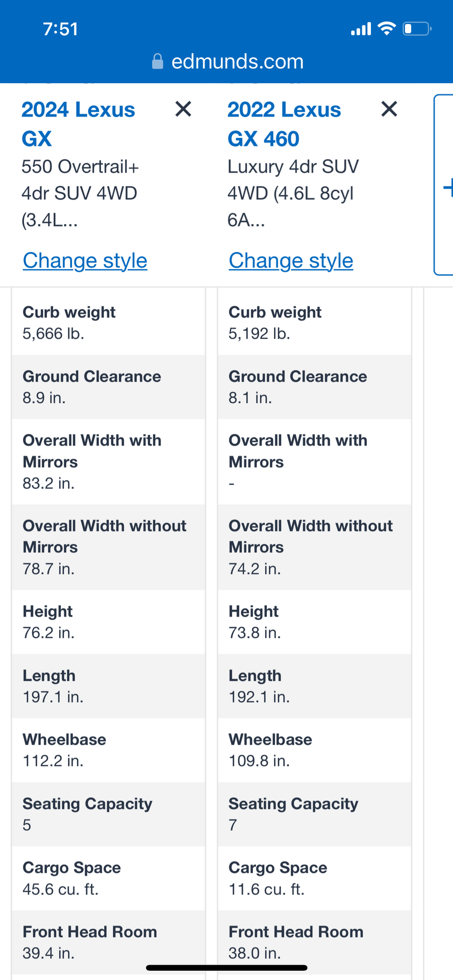Tap the 7:51 clock in status bar
The width and height of the screenshot is (453, 980).
coord(60,29)
